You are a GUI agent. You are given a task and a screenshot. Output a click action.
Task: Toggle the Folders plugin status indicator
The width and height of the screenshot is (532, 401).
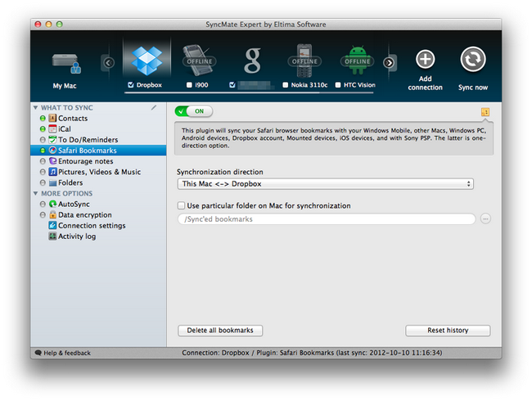coord(43,182)
